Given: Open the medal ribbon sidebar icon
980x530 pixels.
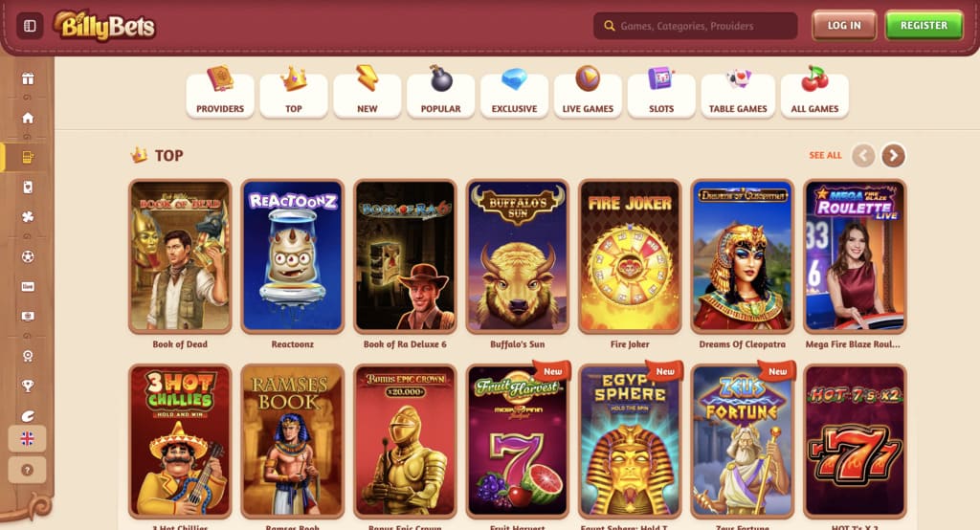Looking at the screenshot, I should pyautogui.click(x=28, y=356).
